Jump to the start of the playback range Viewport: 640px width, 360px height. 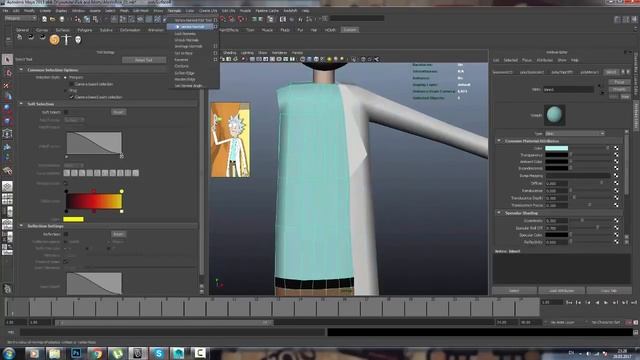point(569,302)
